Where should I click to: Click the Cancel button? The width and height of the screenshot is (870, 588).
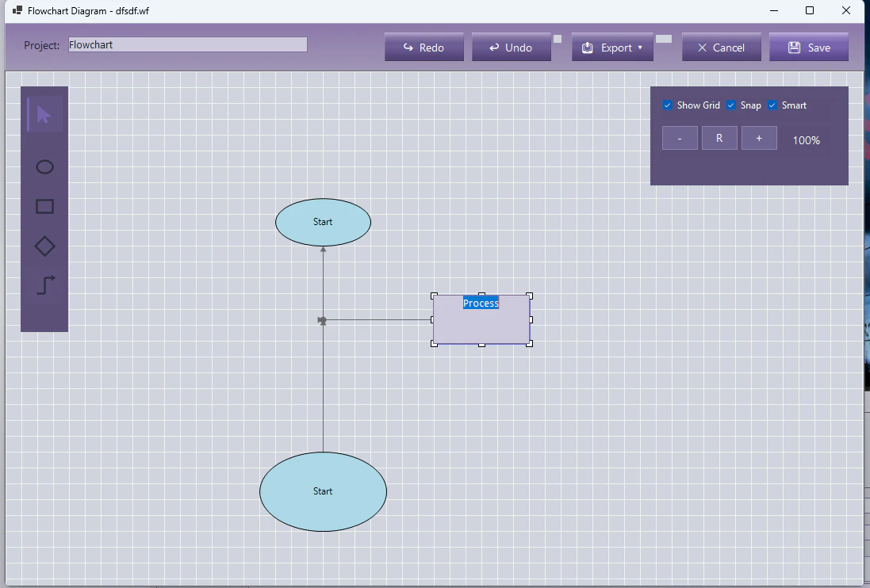[721, 48]
